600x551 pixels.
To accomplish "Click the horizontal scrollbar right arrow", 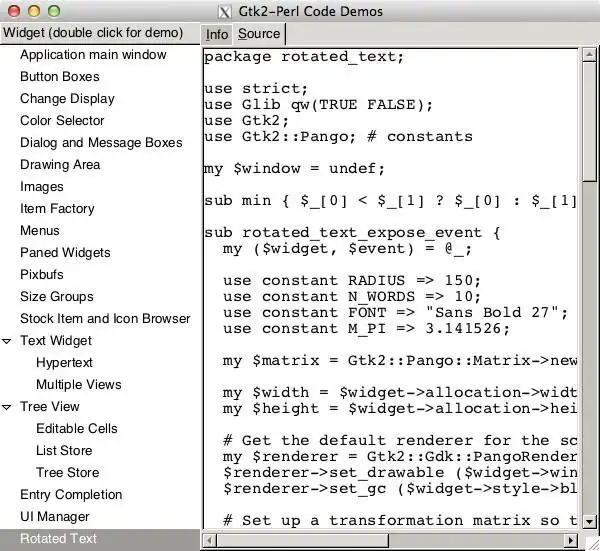I will (x=571, y=541).
